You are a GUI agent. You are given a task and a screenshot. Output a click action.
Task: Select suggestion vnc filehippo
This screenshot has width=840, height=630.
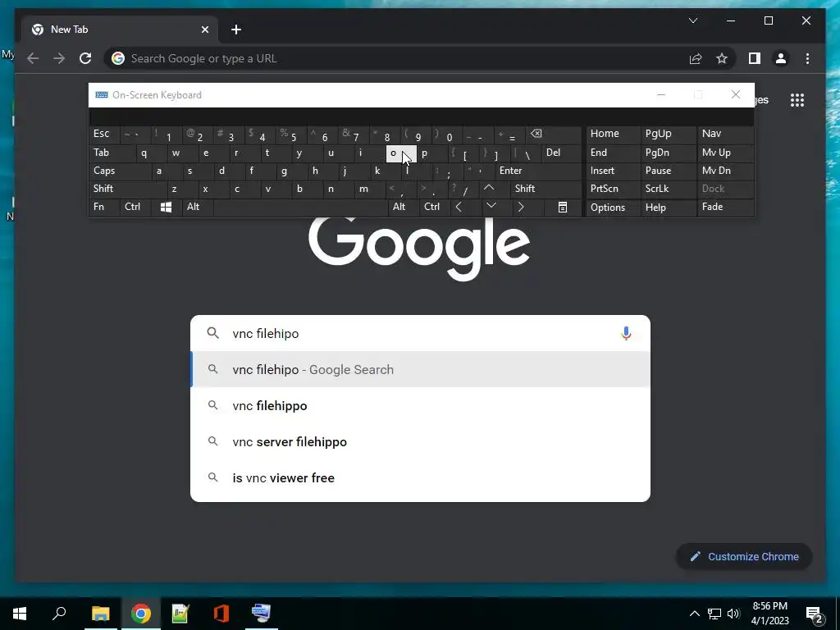421,405
